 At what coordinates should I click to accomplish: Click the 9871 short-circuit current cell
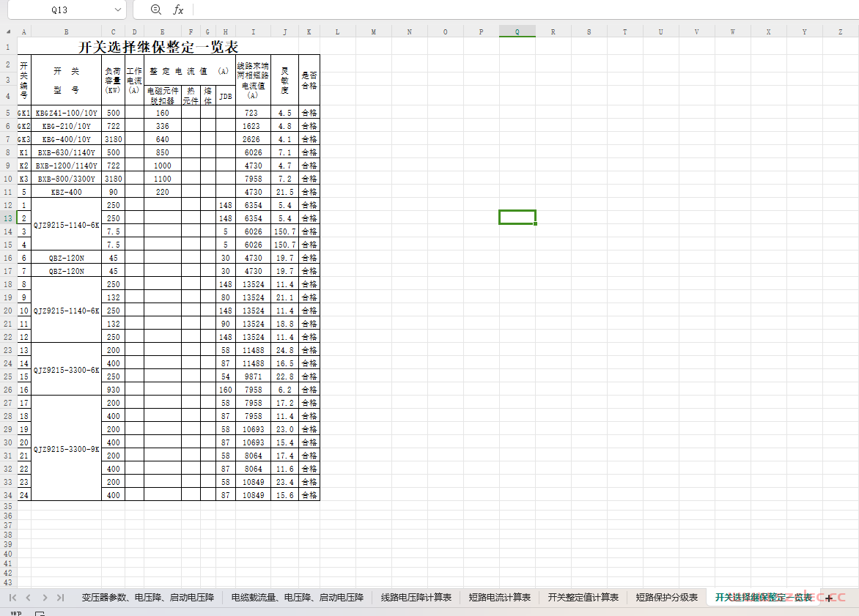[253, 376]
